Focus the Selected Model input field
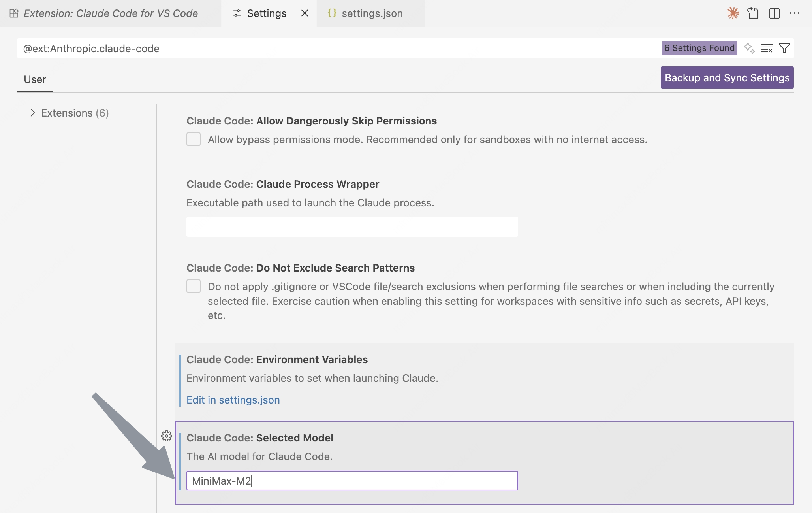This screenshot has height=513, width=812. click(x=352, y=481)
